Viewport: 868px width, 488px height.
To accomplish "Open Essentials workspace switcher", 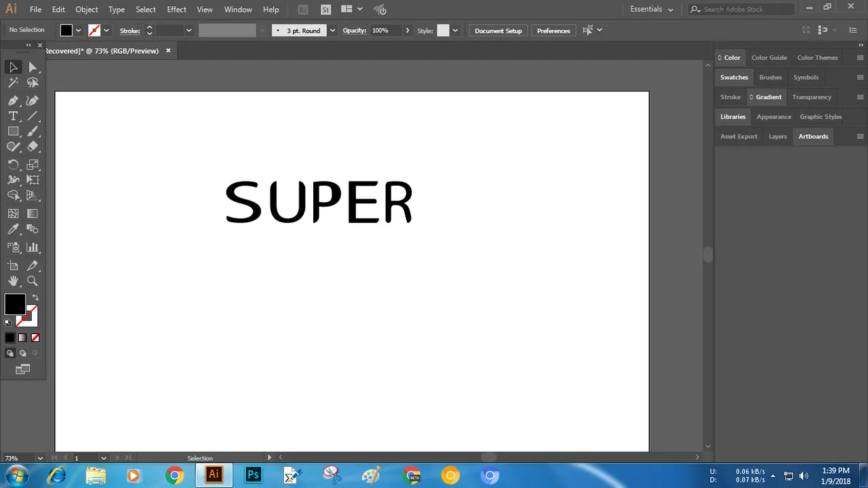I will pyautogui.click(x=652, y=9).
